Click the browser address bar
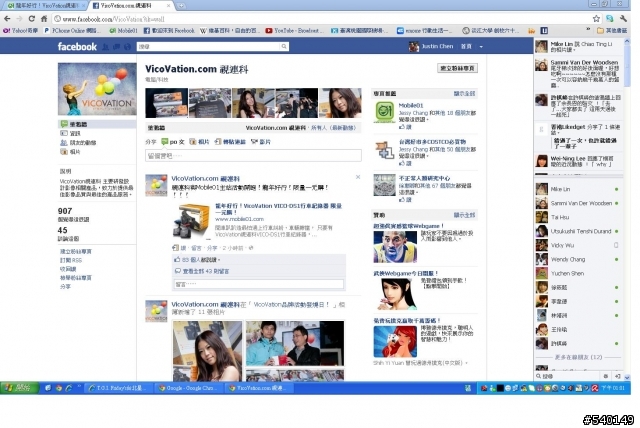Screen dimensions: 640x428 pyautogui.click(x=322, y=19)
